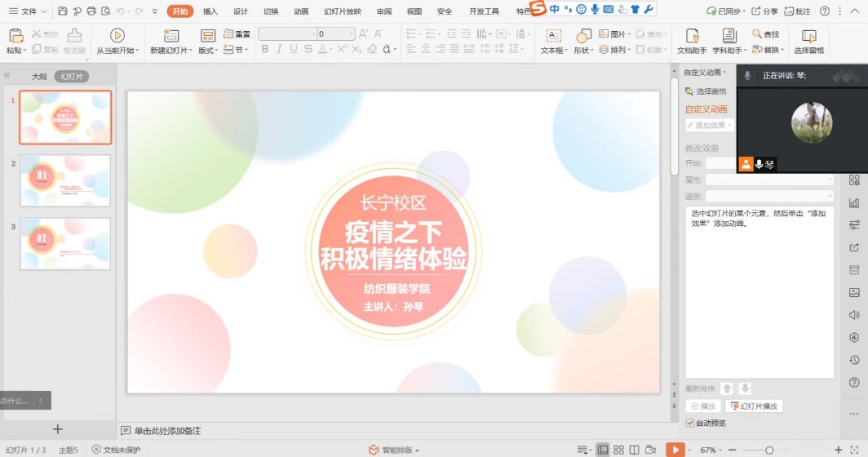Open the 插入 Insert ribbon tab

click(x=210, y=11)
